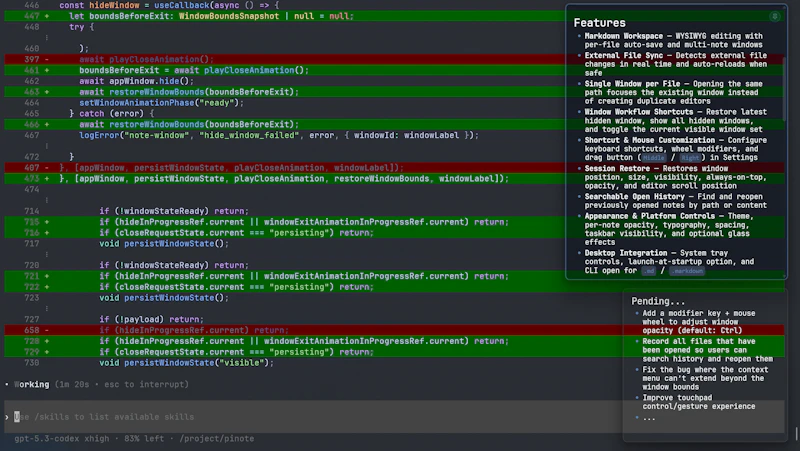Click added line 463 'await restoreWindowBounds(boundsBeforeExit);'
Viewport: 800px width, 451px height.
tap(189, 92)
